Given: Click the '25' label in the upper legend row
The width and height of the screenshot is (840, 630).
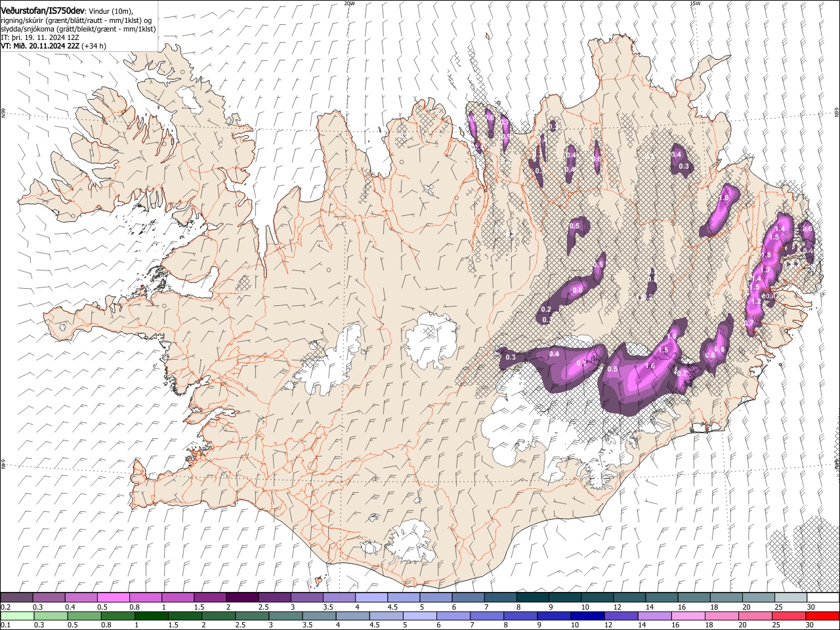Looking at the screenshot, I should tap(778, 607).
